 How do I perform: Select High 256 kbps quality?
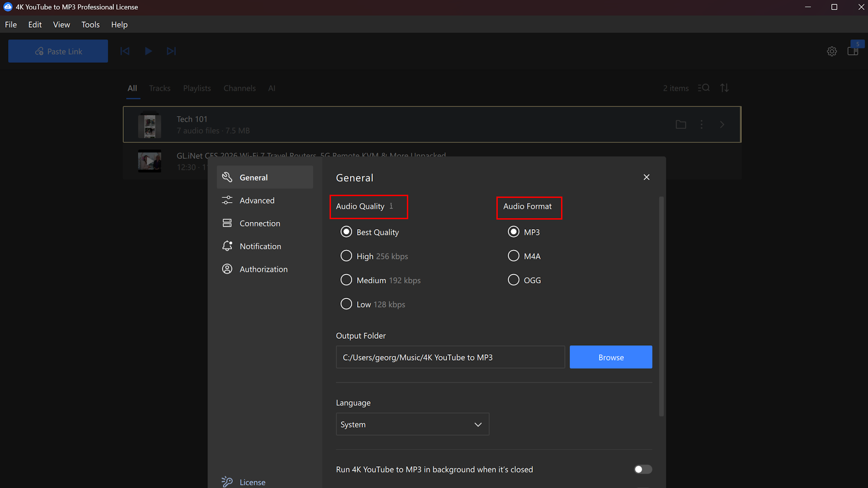[x=374, y=256]
